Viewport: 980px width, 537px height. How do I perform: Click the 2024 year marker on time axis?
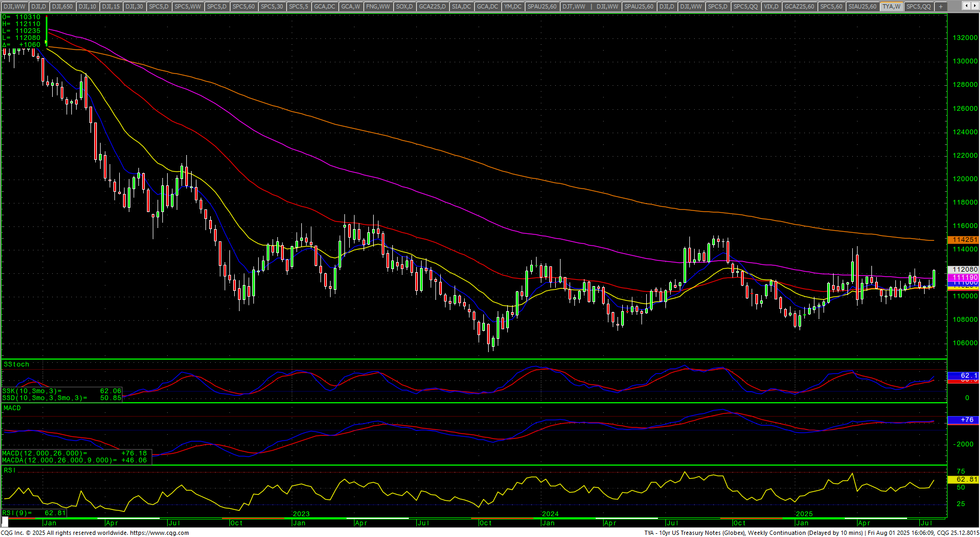[x=550, y=514]
